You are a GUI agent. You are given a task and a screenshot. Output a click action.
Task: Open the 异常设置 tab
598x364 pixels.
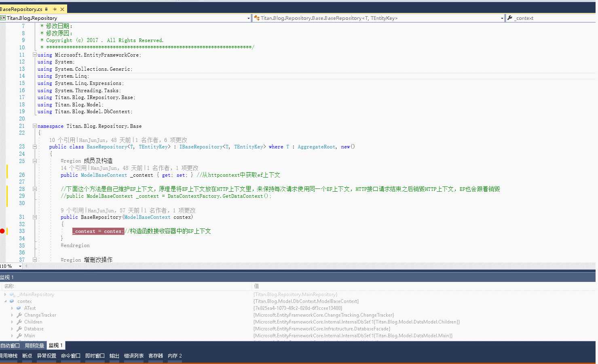tap(46, 356)
